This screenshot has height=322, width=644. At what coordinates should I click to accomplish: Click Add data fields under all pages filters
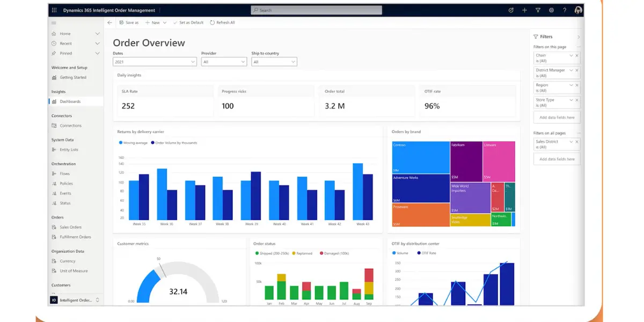tap(557, 159)
